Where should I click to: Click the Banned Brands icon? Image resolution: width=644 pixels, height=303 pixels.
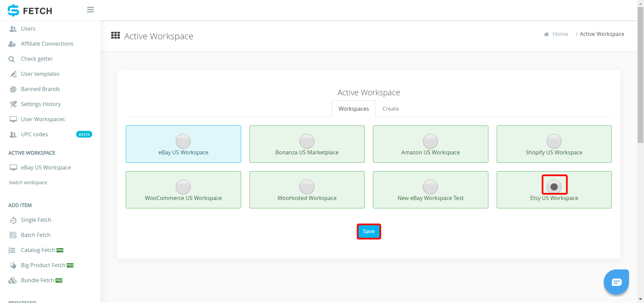click(13, 89)
